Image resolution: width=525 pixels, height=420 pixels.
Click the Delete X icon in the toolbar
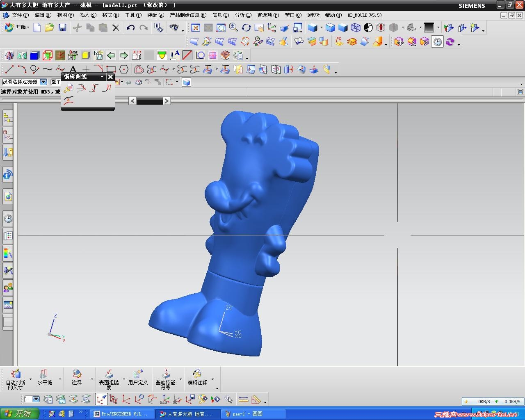tap(116, 27)
